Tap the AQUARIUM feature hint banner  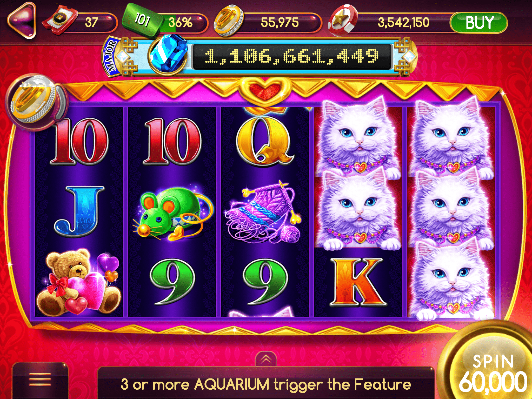(266, 383)
